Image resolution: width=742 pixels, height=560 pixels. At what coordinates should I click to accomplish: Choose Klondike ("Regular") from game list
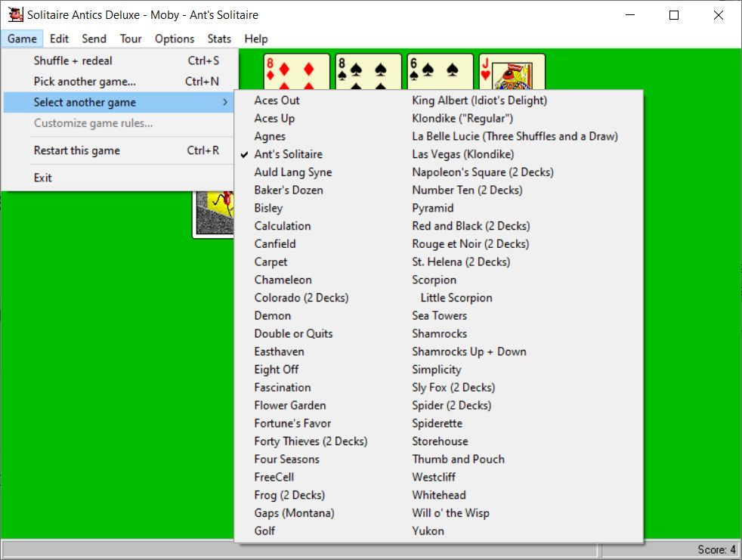pyautogui.click(x=462, y=119)
